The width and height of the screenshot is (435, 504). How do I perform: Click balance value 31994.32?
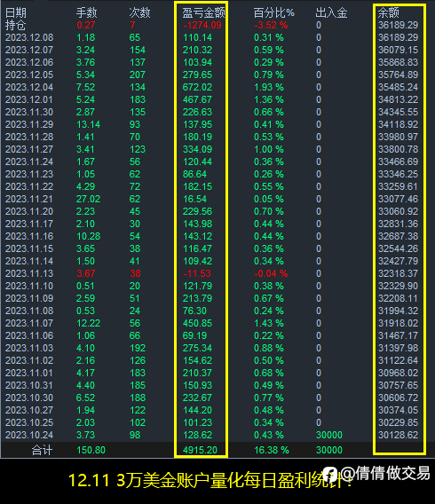click(398, 311)
